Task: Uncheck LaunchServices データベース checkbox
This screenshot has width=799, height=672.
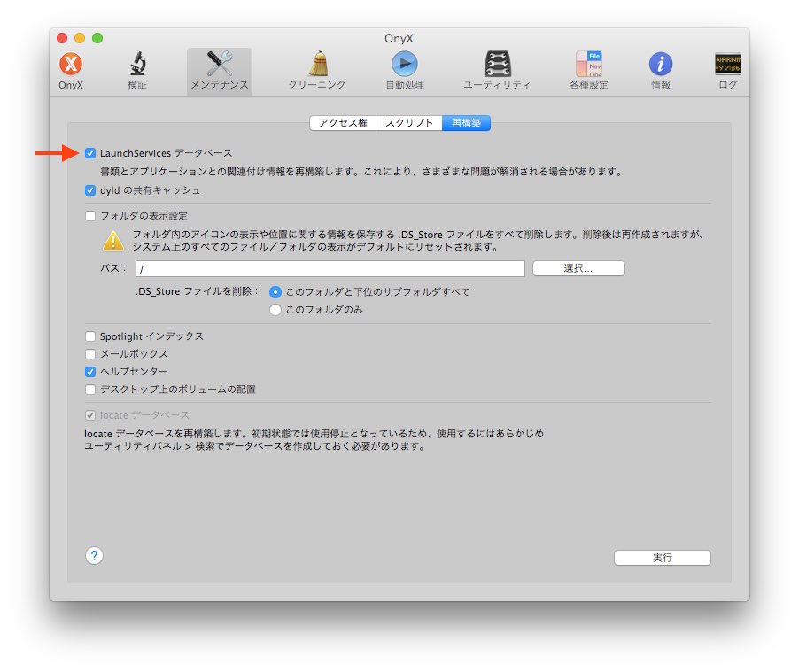Action: pyautogui.click(x=90, y=153)
